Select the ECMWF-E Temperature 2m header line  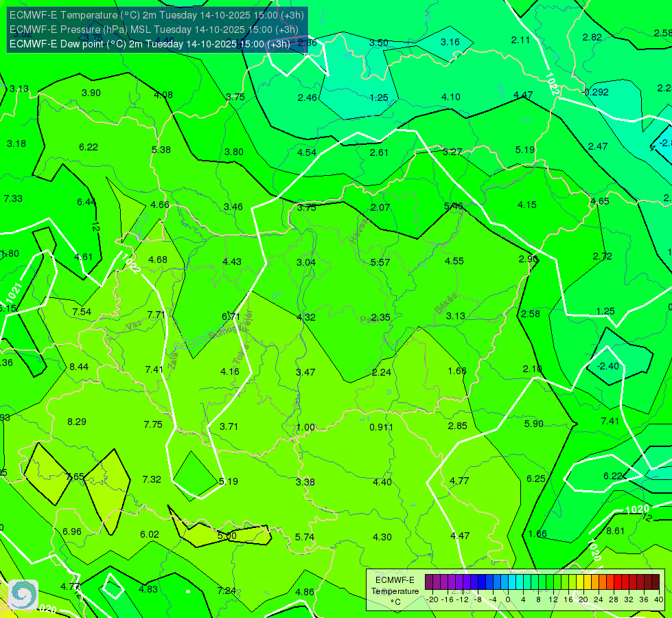[x=157, y=15]
